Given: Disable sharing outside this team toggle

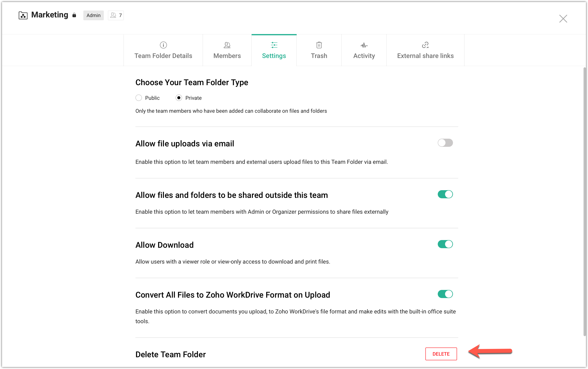Looking at the screenshot, I should point(445,194).
